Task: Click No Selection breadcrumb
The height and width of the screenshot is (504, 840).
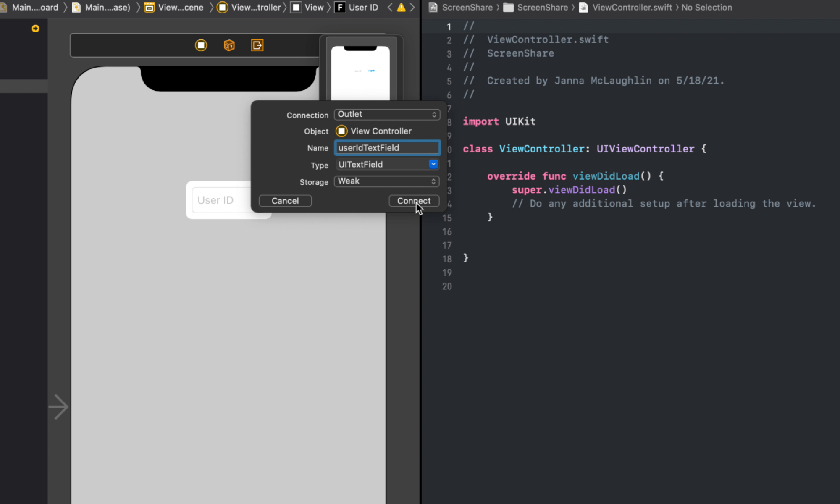Action: 706,8
